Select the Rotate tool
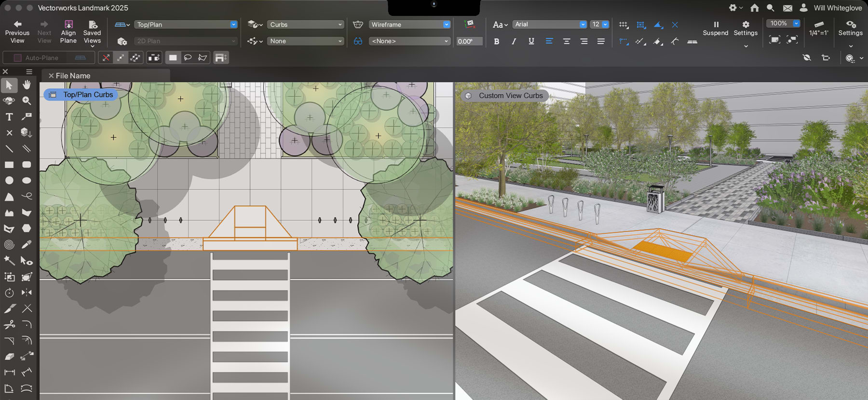The image size is (868, 400). [9, 292]
